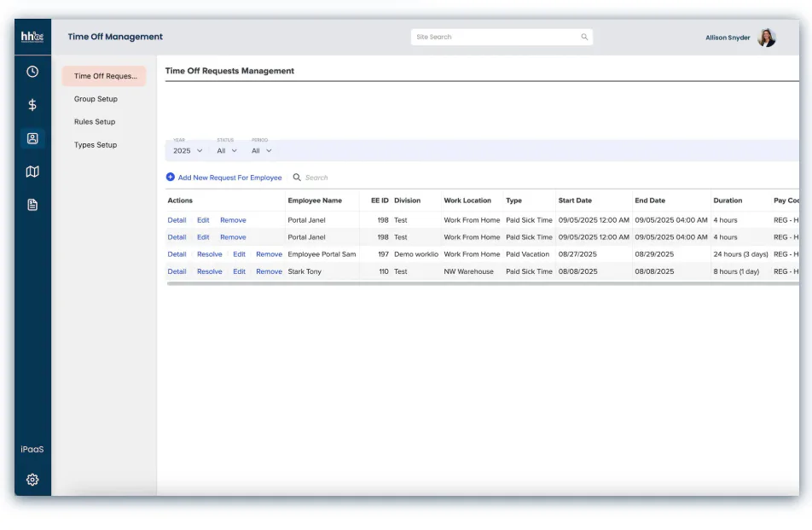Open the clock time tracking icon in sidebar
This screenshot has width=812, height=530.
32,72
